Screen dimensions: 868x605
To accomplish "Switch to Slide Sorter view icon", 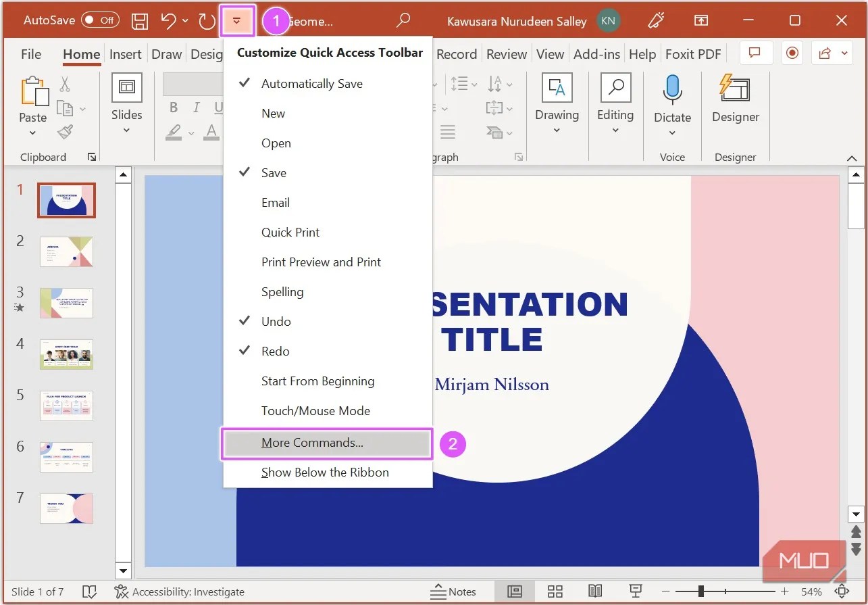I will point(555,591).
